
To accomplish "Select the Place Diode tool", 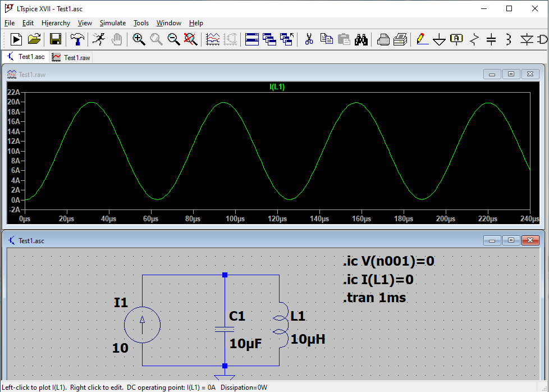I will tap(527, 39).
